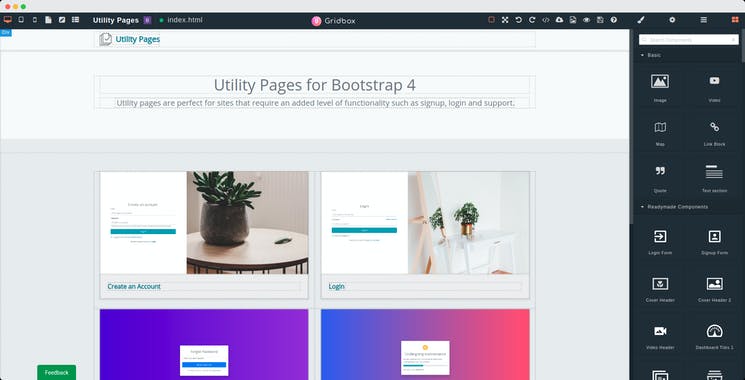Click the Create an Account link
This screenshot has height=380, width=745.
pos(134,286)
